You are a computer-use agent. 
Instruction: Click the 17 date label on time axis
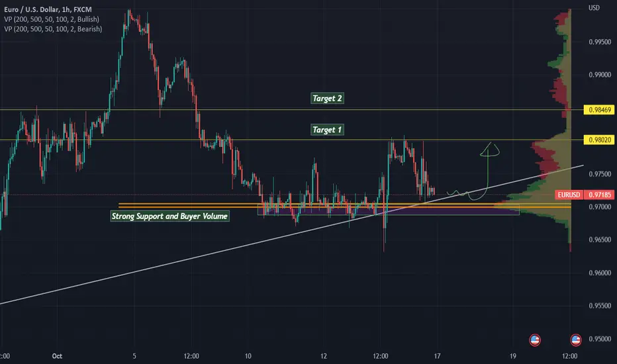(x=437, y=356)
